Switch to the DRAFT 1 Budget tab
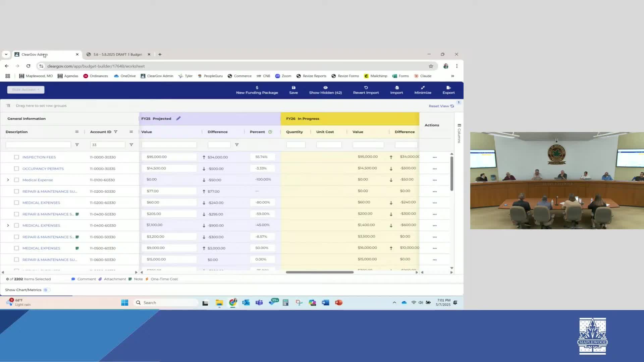Image resolution: width=644 pixels, height=362 pixels. (x=117, y=54)
